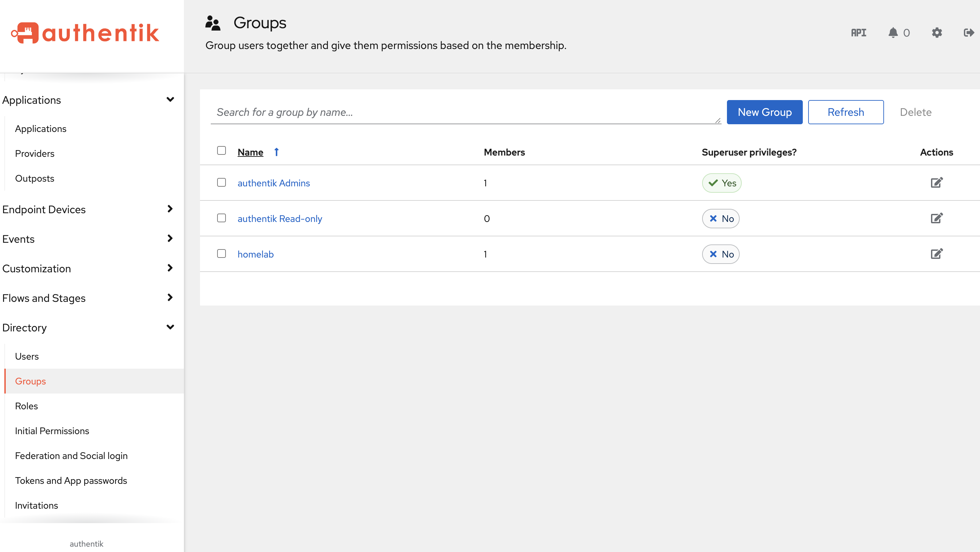Go to the Users page

[27, 356]
